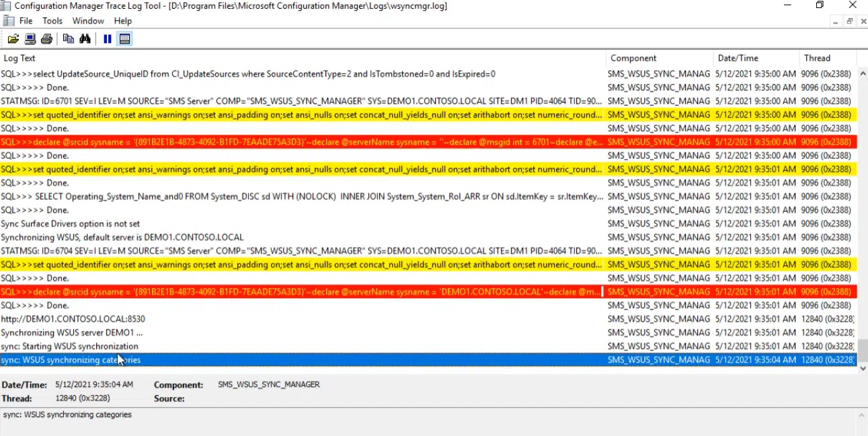Click the Print printer icon
868x436 pixels.
tap(46, 39)
